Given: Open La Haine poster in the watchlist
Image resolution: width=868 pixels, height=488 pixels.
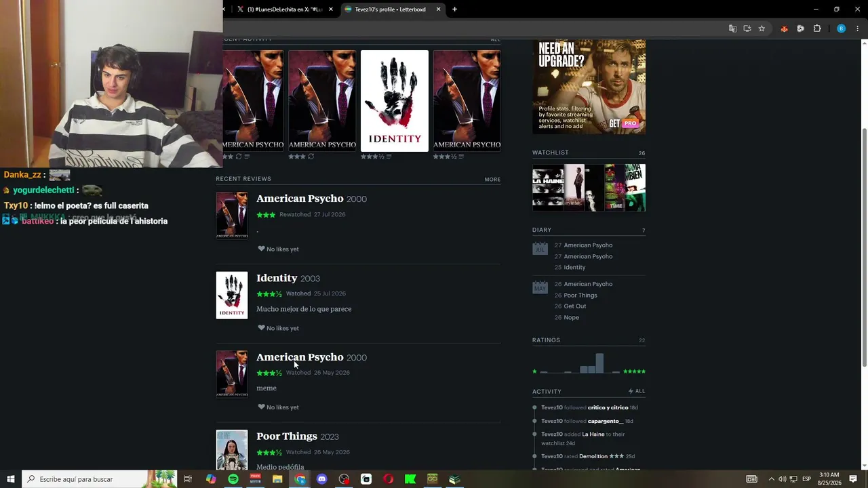Looking at the screenshot, I should pos(548,188).
